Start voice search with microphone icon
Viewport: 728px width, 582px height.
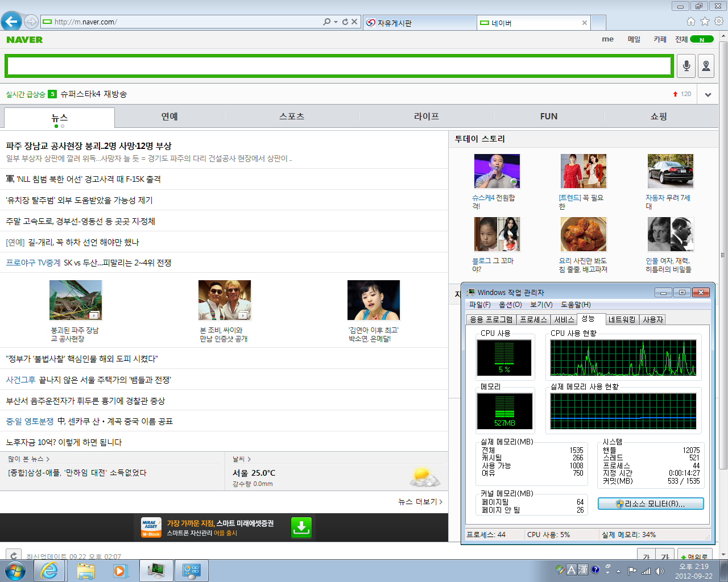pyautogui.click(x=686, y=66)
